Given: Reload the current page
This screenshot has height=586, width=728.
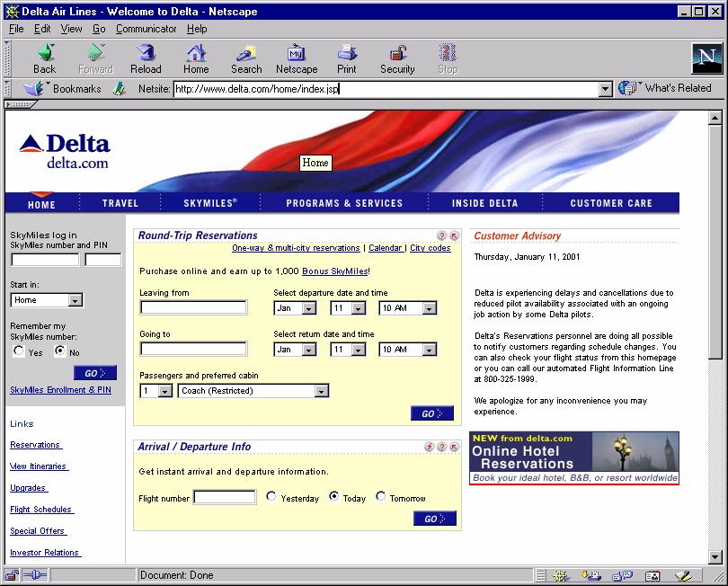Looking at the screenshot, I should (146, 59).
